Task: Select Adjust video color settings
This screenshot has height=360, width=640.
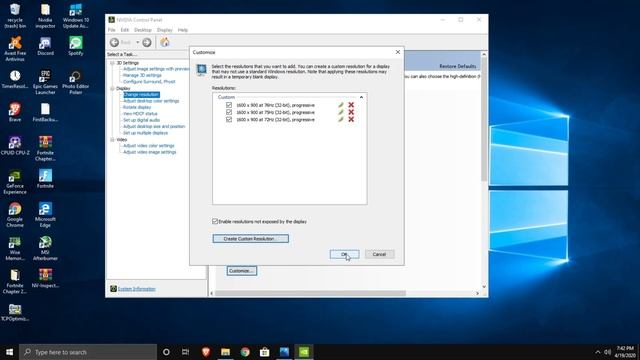Action: point(149,146)
